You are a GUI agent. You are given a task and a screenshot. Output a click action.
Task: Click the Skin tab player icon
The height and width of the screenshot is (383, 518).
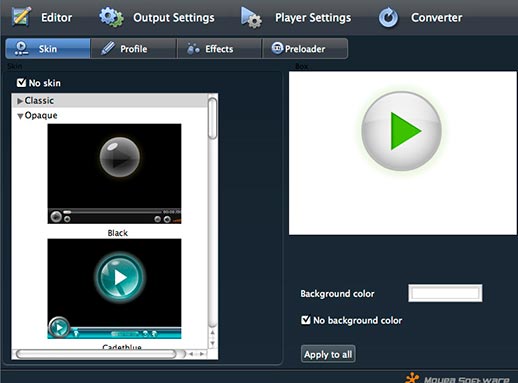[x=21, y=49]
